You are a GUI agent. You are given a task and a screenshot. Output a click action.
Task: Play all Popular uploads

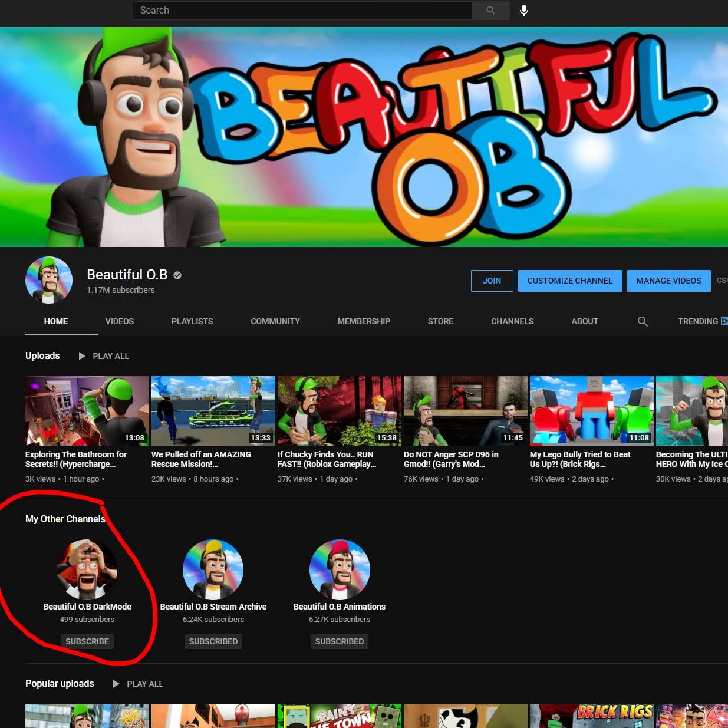click(139, 684)
